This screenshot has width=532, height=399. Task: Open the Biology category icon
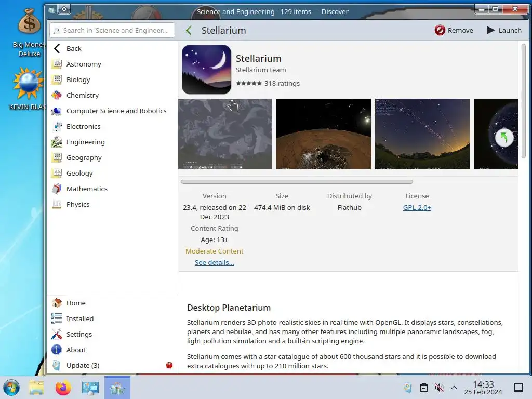(57, 79)
